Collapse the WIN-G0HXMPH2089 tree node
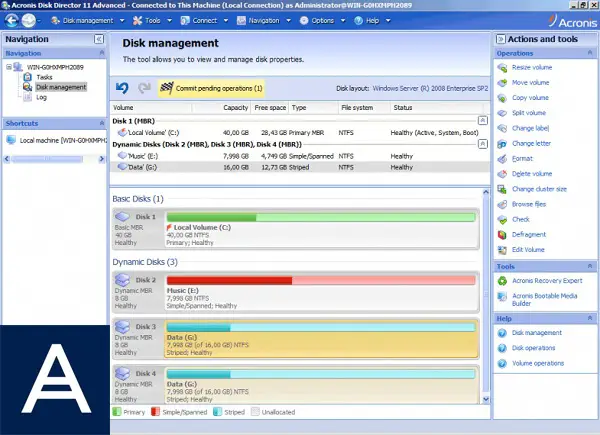The image size is (600, 435). [x=8, y=67]
